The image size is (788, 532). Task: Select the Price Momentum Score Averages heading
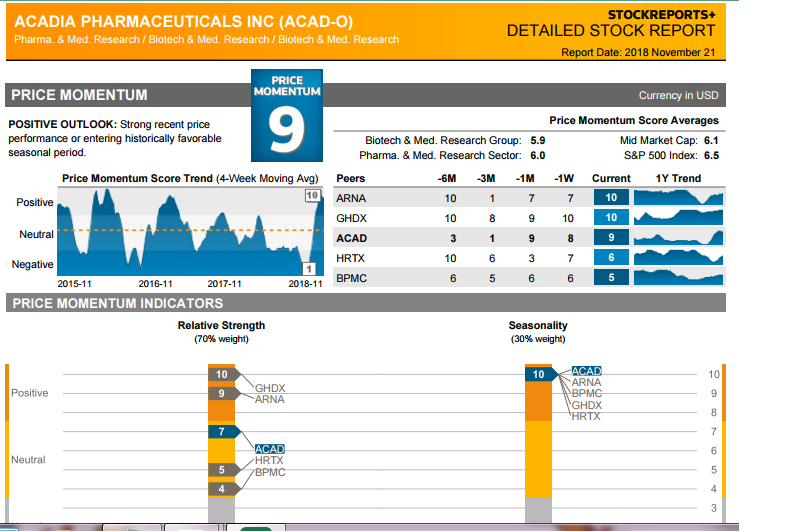click(634, 121)
